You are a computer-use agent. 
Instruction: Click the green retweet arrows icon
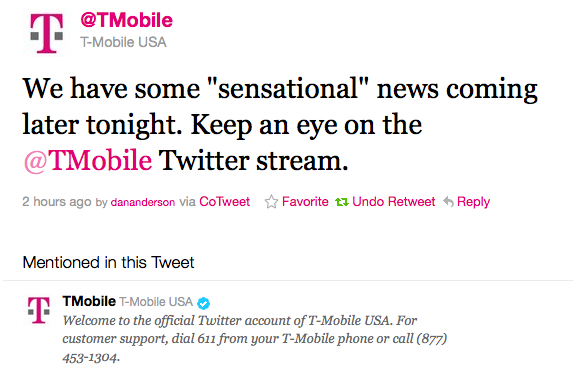(x=342, y=202)
